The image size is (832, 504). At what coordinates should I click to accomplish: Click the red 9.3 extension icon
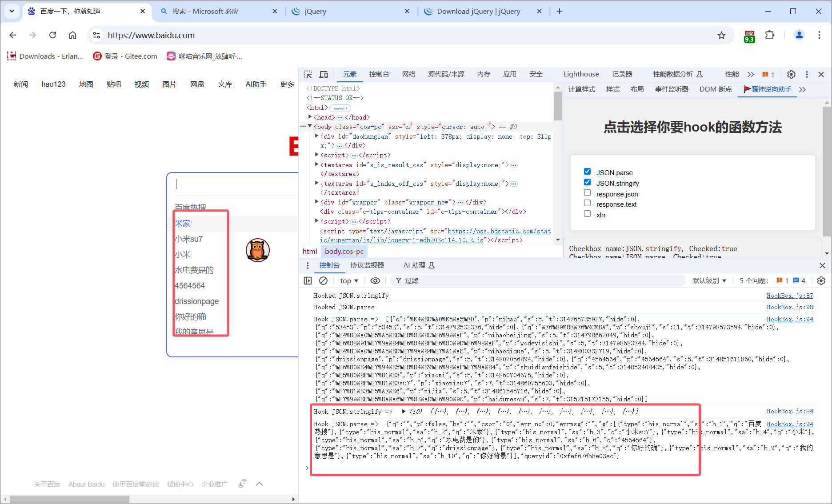749,36
